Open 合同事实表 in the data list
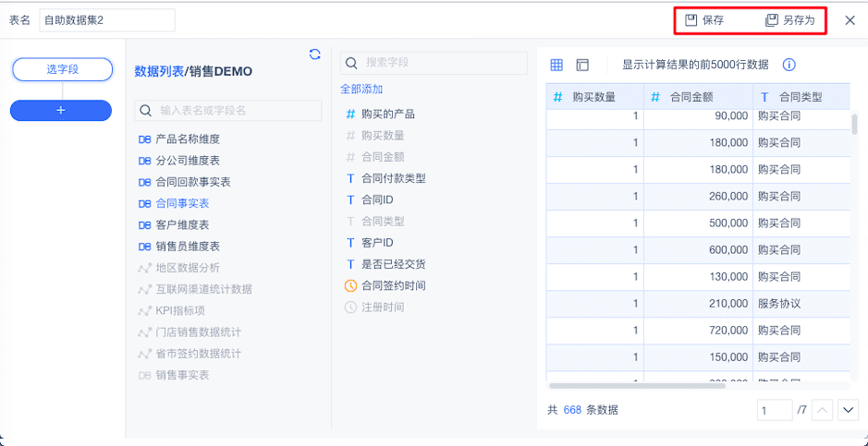This screenshot has height=446, width=868. coord(181,203)
